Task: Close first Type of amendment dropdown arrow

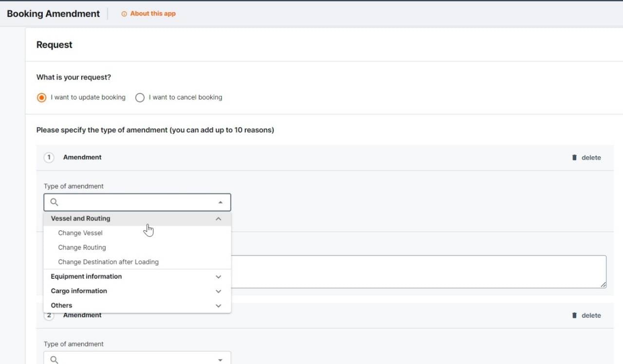Action: click(x=220, y=202)
